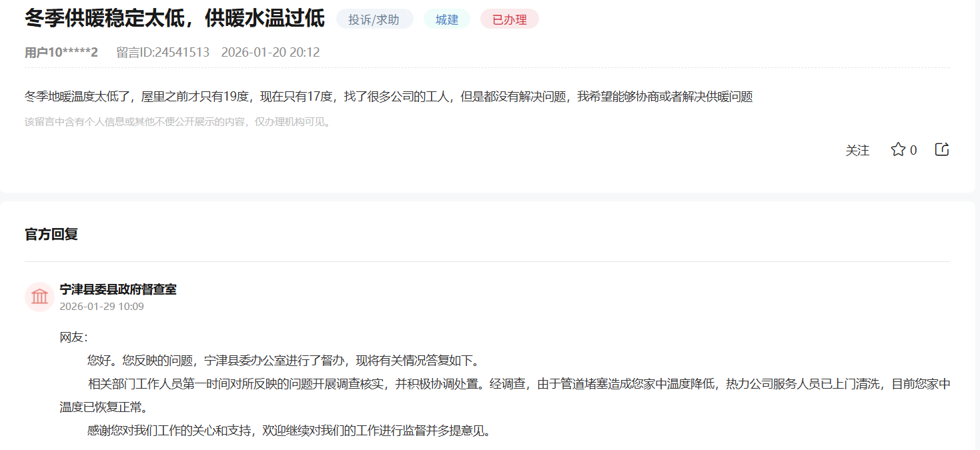Share the post via the share icon
Viewport: 980px width, 450px height.
941,149
